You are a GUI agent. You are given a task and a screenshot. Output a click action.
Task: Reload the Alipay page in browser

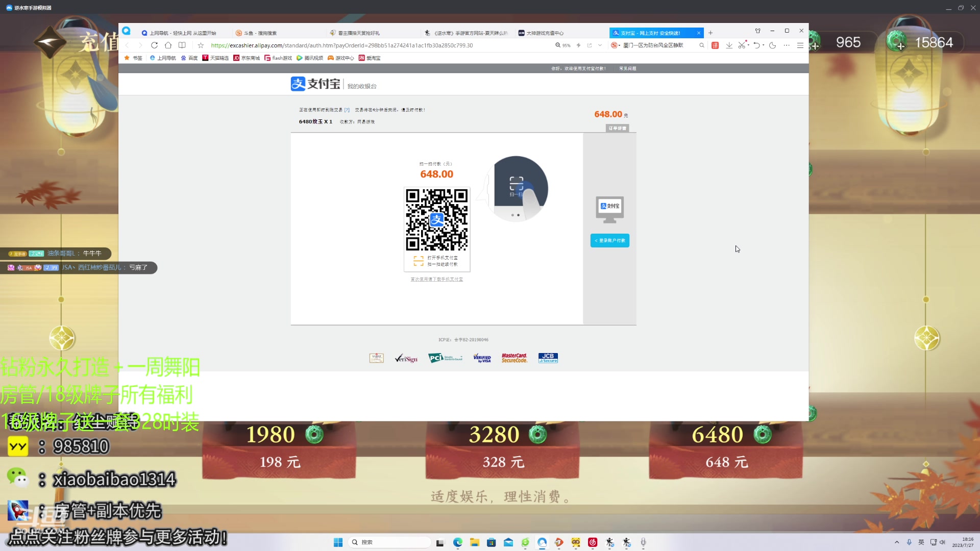pos(154,45)
